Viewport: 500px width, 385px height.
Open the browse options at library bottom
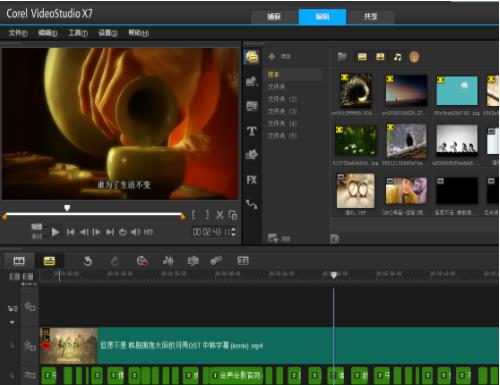pos(279,239)
